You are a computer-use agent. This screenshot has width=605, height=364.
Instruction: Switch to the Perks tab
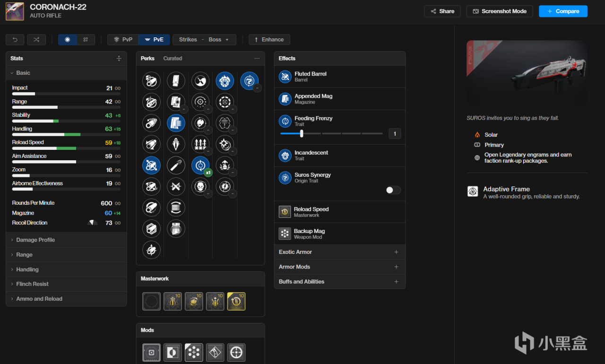147,58
